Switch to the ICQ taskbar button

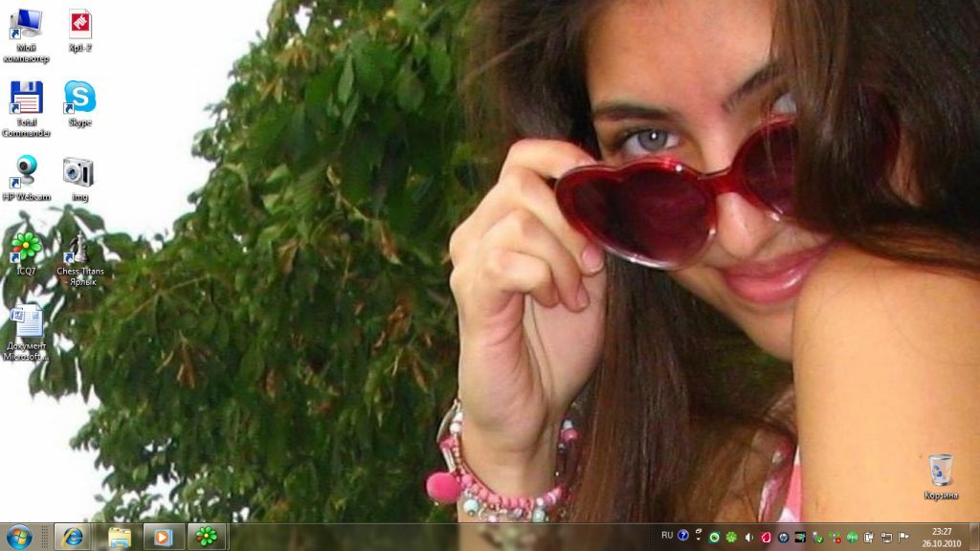click(x=207, y=537)
